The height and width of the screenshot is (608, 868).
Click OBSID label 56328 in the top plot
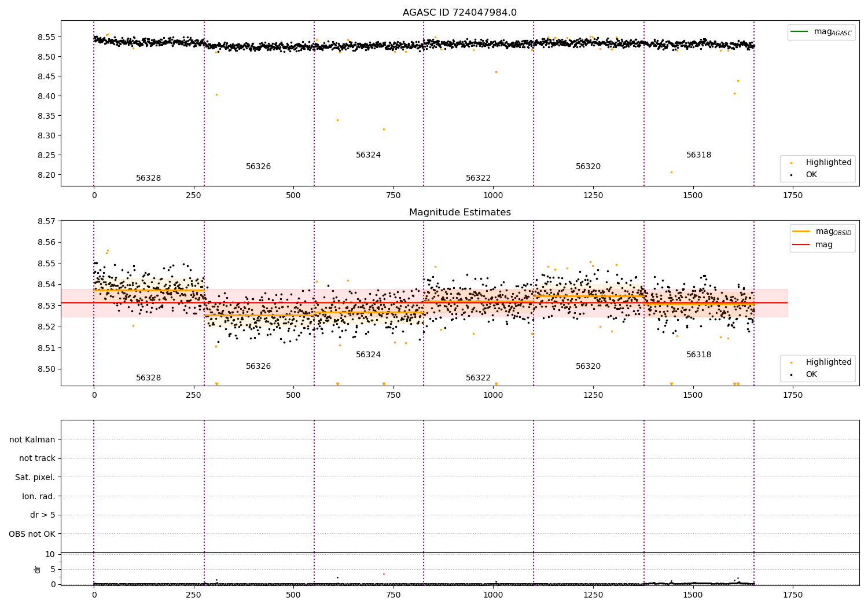click(149, 178)
